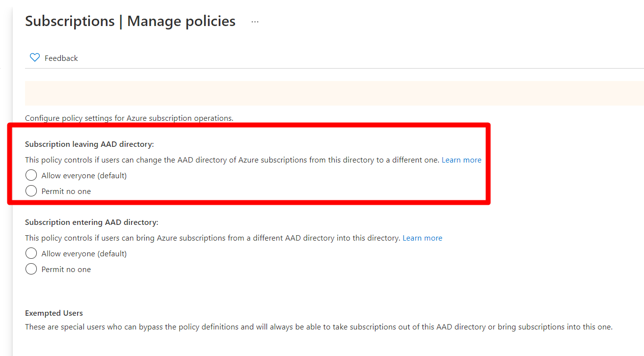Open Learn more for the entering directory policy

click(422, 238)
